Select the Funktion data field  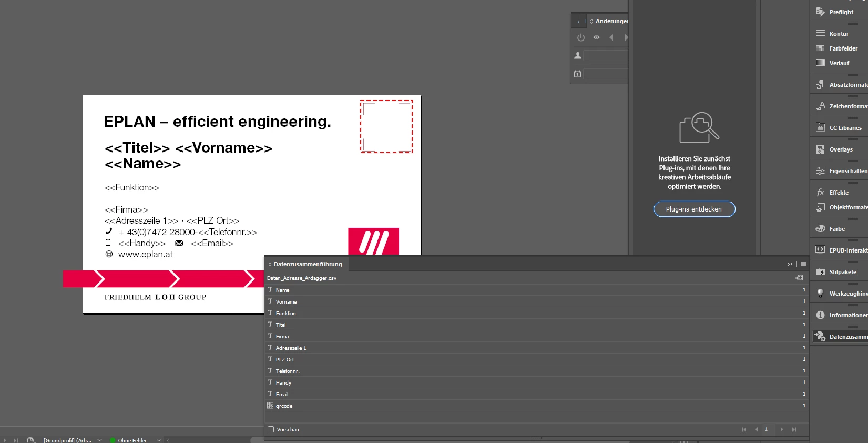pos(536,313)
